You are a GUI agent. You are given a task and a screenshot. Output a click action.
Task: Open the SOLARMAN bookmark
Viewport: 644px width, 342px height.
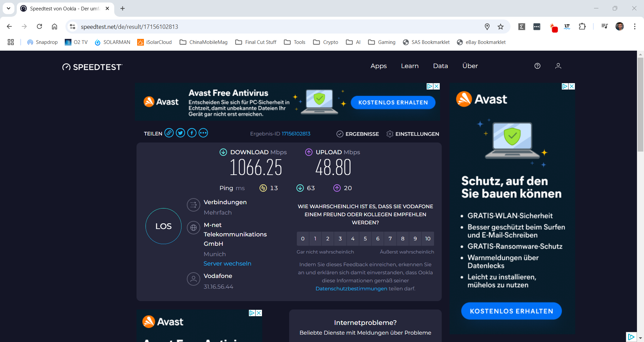pyautogui.click(x=113, y=42)
